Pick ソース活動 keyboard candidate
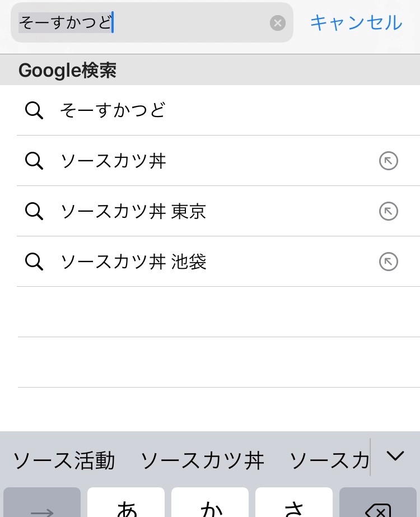420x517 pixels. pyautogui.click(x=64, y=460)
